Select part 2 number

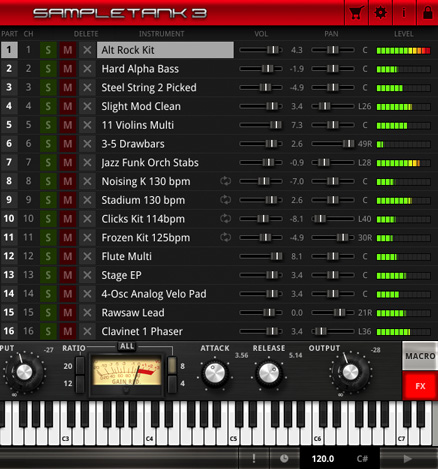click(x=9, y=69)
